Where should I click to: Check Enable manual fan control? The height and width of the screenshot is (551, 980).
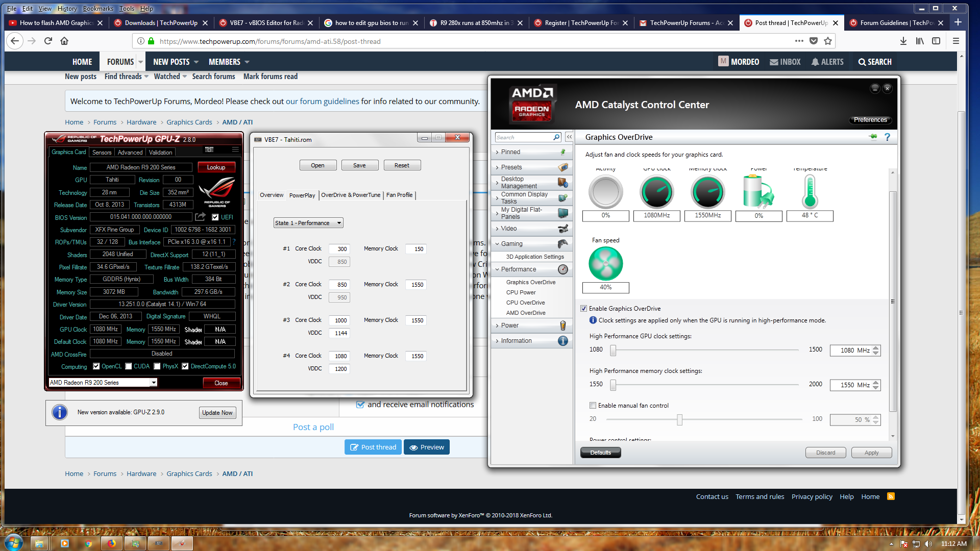[x=593, y=406]
